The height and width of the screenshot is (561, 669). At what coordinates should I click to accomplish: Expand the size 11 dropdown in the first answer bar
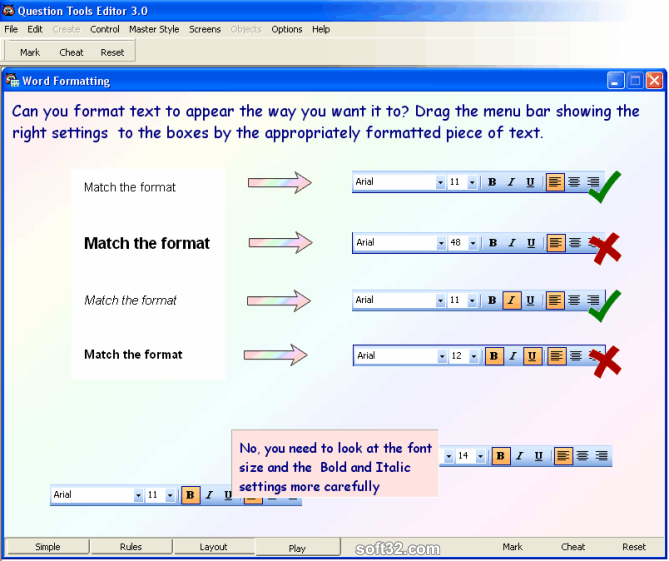pos(472,183)
